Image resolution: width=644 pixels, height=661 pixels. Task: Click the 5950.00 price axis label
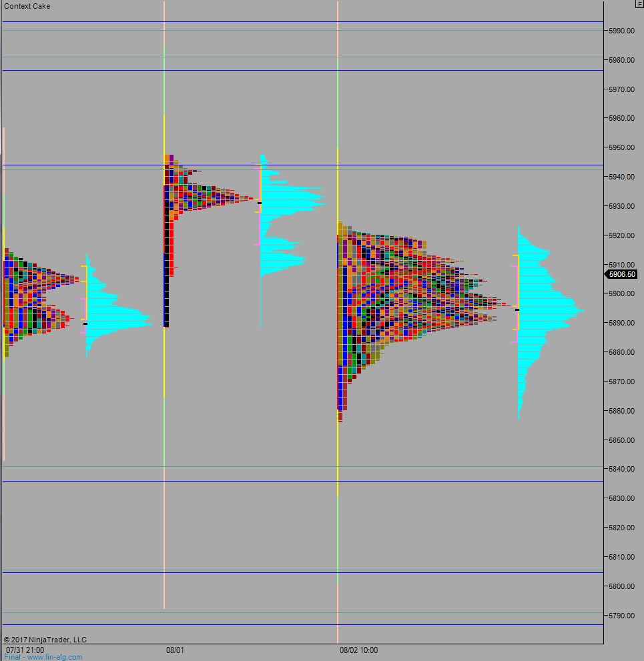[621, 147]
